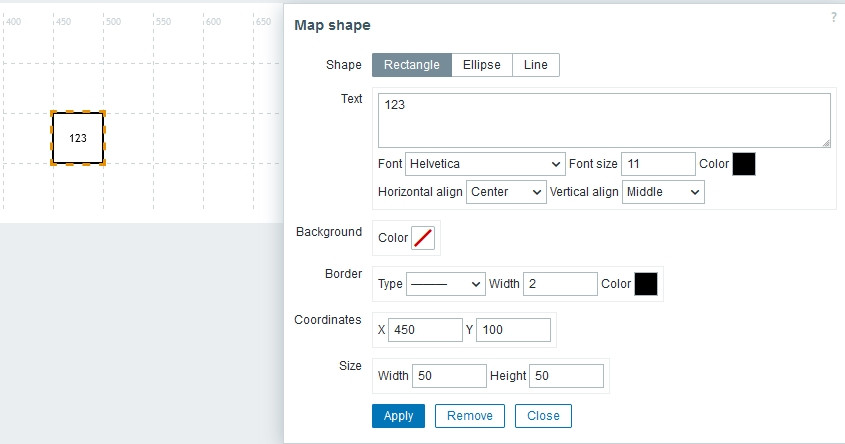Focus the Font size field
Image resolution: width=845 pixels, height=444 pixels.
657,164
